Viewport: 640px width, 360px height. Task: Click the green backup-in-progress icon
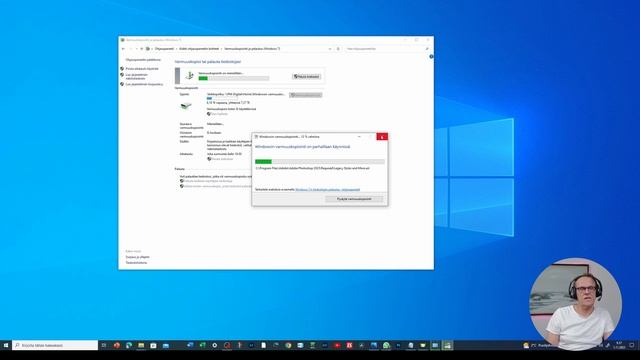[x=189, y=76]
